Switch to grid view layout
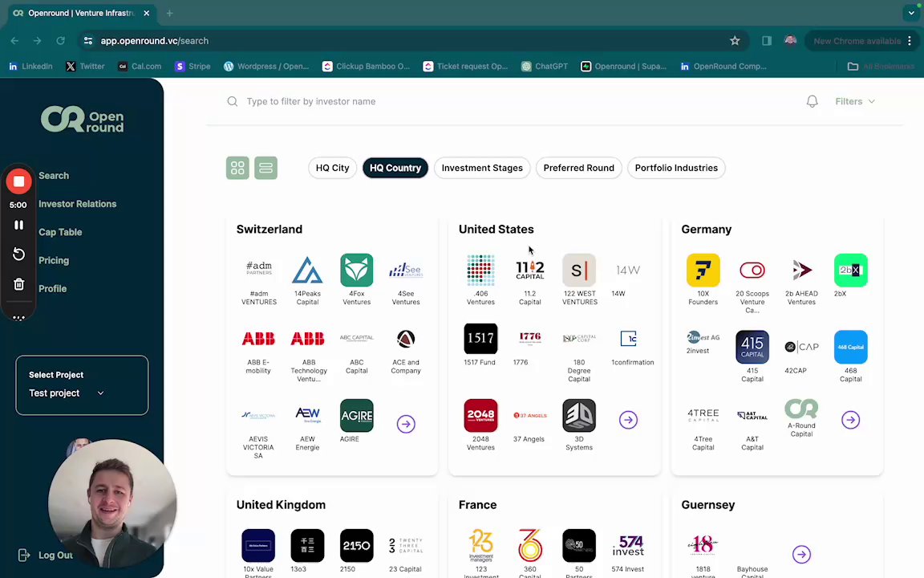The height and width of the screenshot is (578, 924). [237, 168]
